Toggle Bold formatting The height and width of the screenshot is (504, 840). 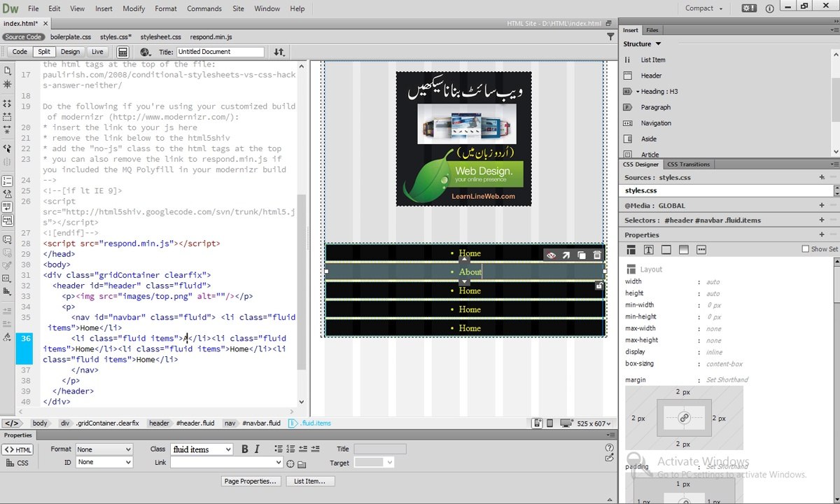coord(245,449)
